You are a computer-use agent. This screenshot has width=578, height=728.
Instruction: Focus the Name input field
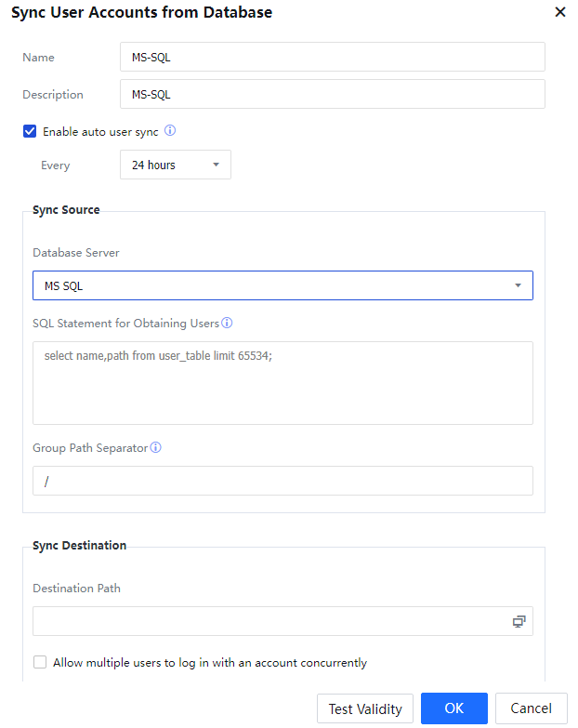tap(332, 57)
